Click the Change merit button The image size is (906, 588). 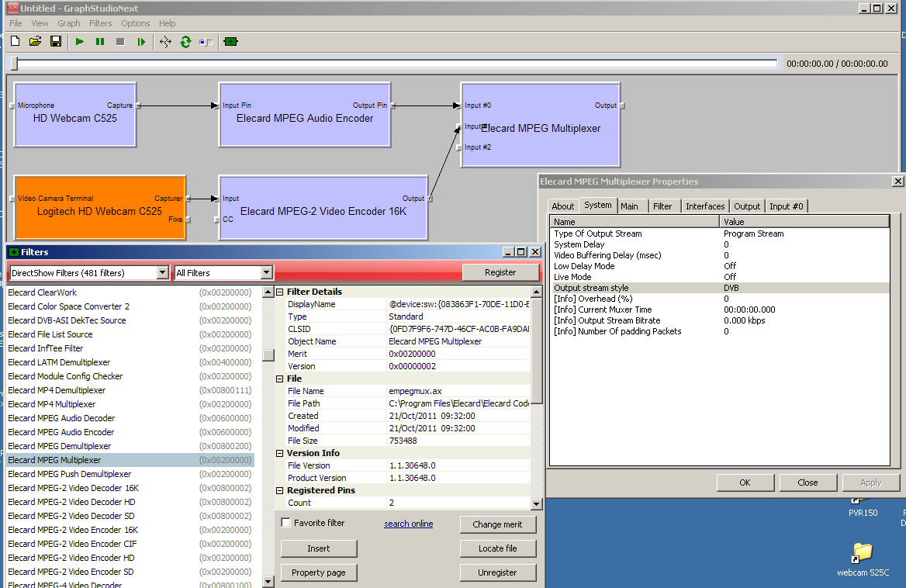click(498, 524)
